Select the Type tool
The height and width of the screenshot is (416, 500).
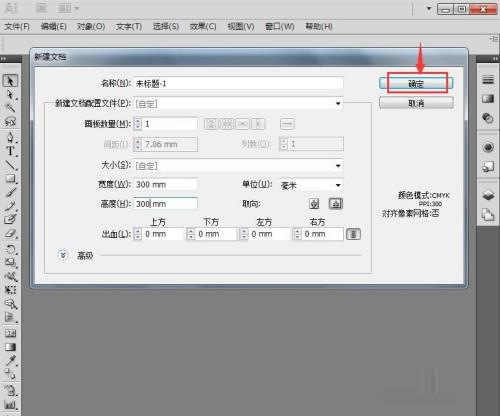[10, 151]
